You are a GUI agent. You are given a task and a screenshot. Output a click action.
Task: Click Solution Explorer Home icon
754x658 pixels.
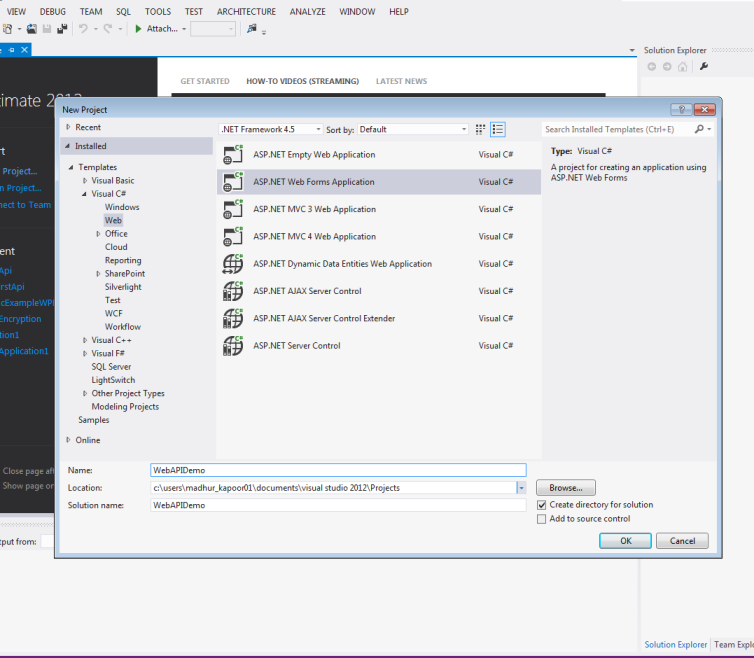point(682,67)
